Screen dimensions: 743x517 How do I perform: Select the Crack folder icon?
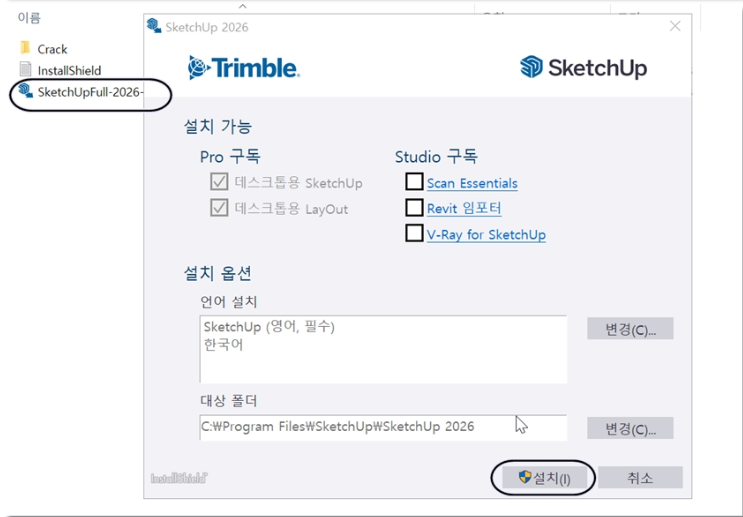tap(26, 49)
